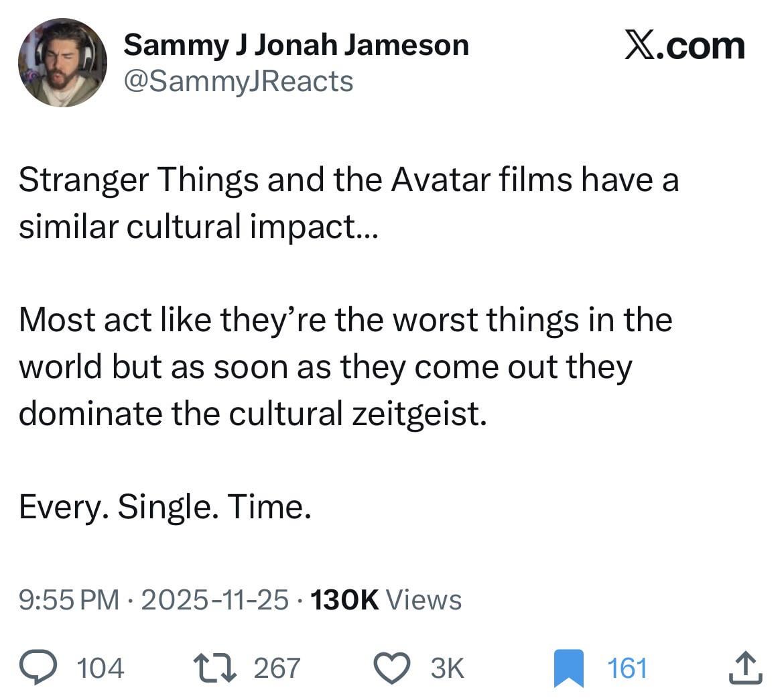Open the Sammy J Jonah Jameson display name
Viewport: 784px width, 698px height.
coord(296,45)
